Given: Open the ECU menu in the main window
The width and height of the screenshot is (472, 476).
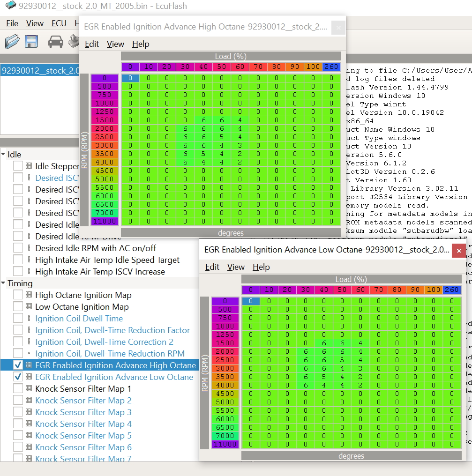Looking at the screenshot, I should [59, 23].
